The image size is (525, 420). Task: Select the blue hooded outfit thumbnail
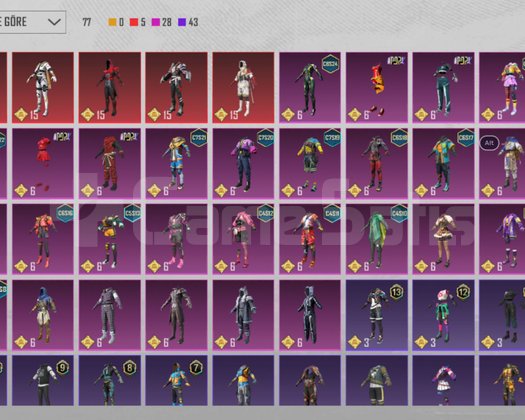[x=43, y=315]
